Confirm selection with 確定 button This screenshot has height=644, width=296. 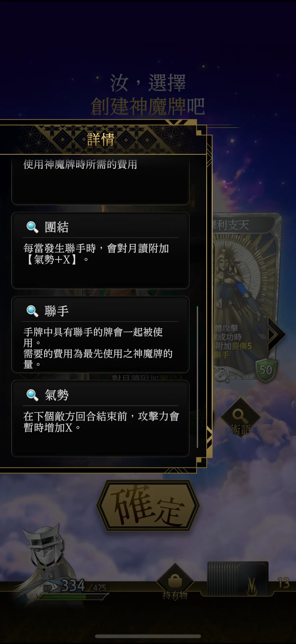click(148, 505)
